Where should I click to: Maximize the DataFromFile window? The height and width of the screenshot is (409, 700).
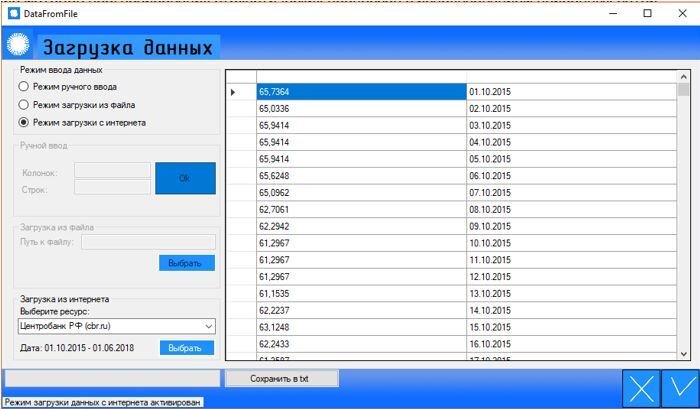[x=647, y=13]
